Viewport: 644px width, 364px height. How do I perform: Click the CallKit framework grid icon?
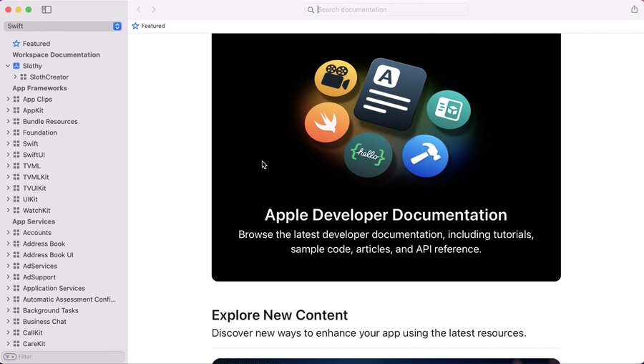16,332
